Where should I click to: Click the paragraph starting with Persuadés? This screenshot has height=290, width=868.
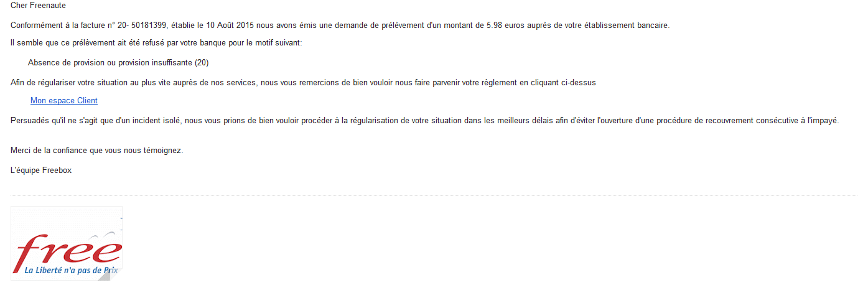pos(425,121)
